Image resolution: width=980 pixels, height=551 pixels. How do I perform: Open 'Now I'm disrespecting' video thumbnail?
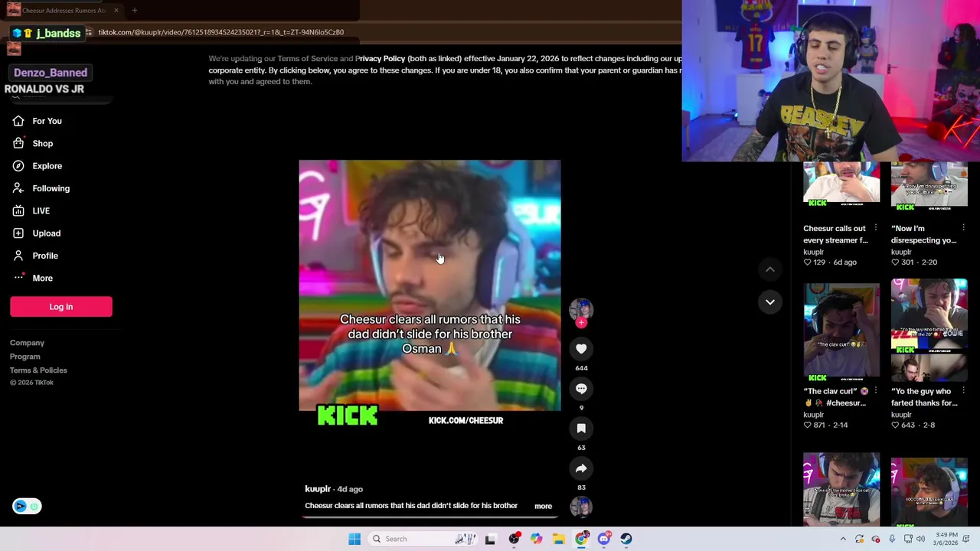(x=929, y=186)
